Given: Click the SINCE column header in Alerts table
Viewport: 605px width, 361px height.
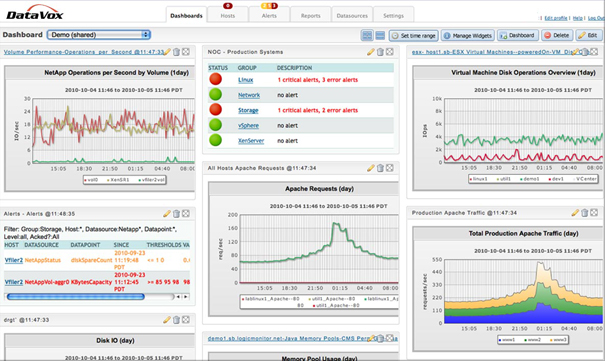Looking at the screenshot, I should coord(121,245).
